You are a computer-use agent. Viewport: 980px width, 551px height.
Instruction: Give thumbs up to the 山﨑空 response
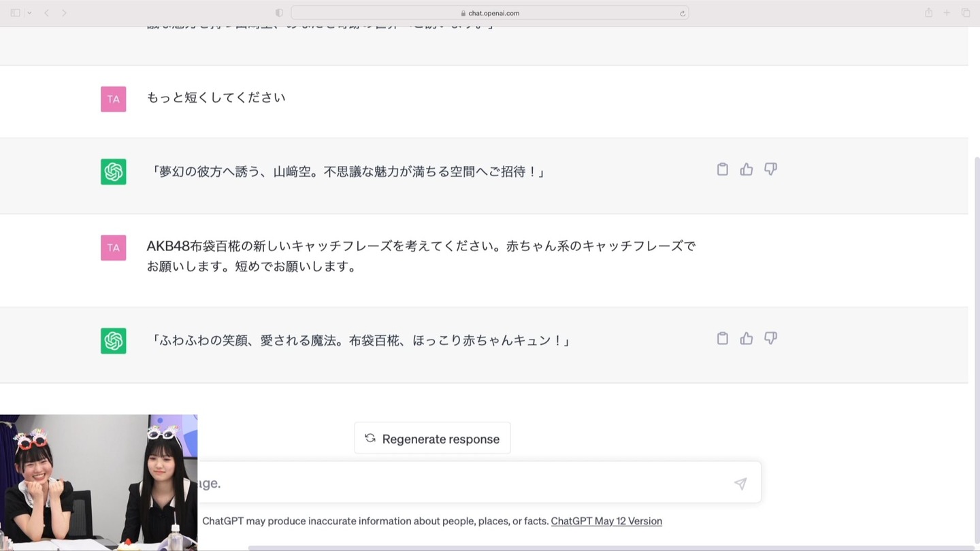pyautogui.click(x=747, y=169)
